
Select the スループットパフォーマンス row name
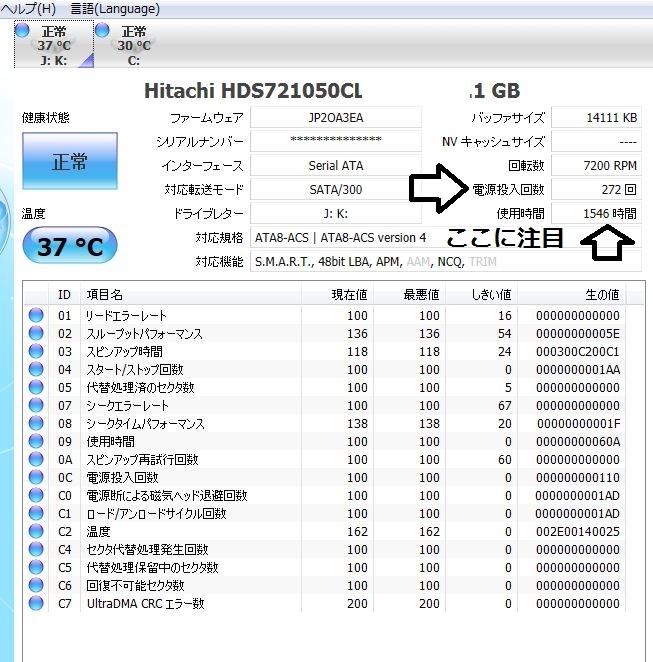point(144,334)
